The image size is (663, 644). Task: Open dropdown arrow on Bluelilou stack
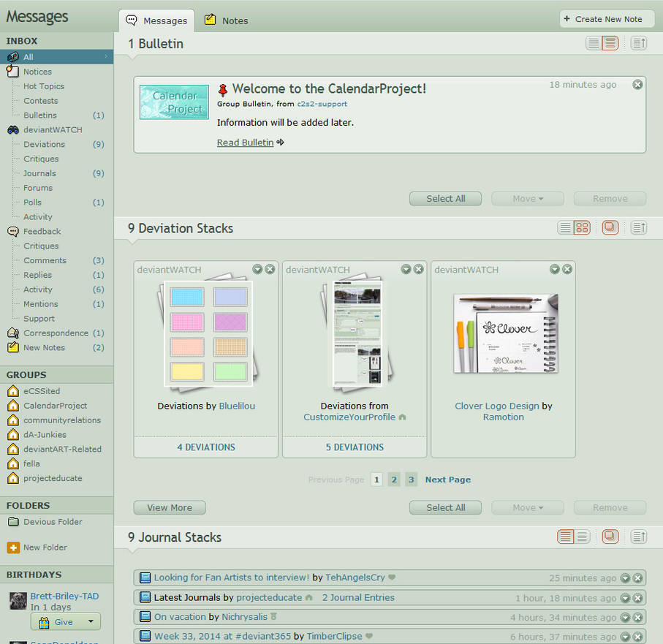coord(257,269)
